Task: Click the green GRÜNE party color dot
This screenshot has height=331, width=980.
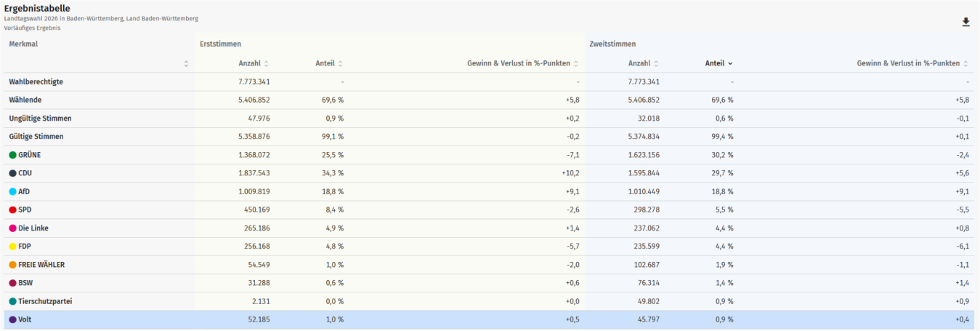Action: click(12, 155)
